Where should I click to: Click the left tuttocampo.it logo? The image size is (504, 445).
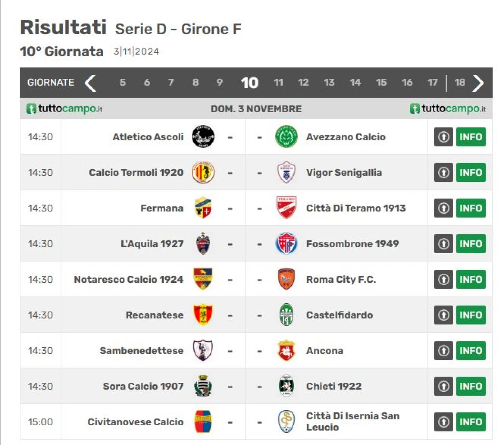(x=64, y=109)
